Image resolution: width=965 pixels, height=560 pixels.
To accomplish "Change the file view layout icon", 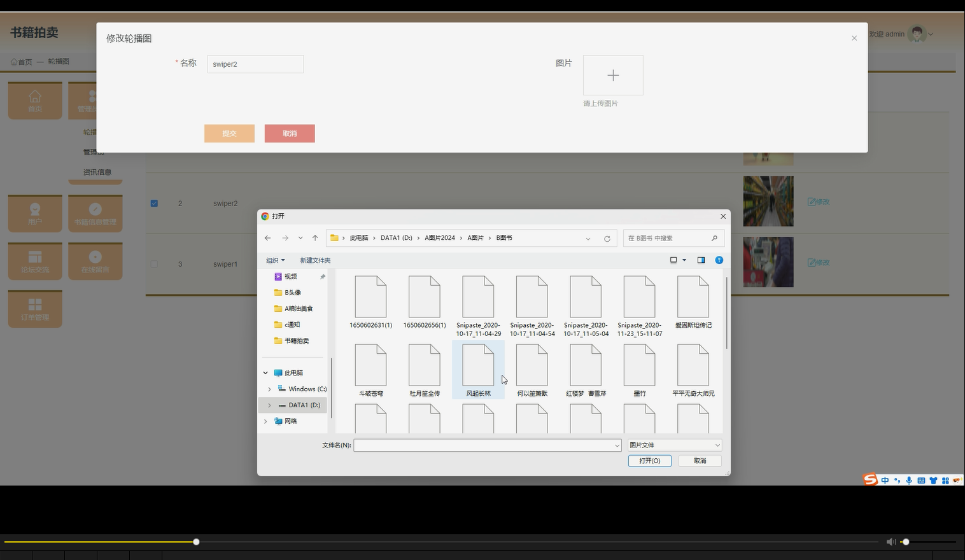I will pos(673,260).
